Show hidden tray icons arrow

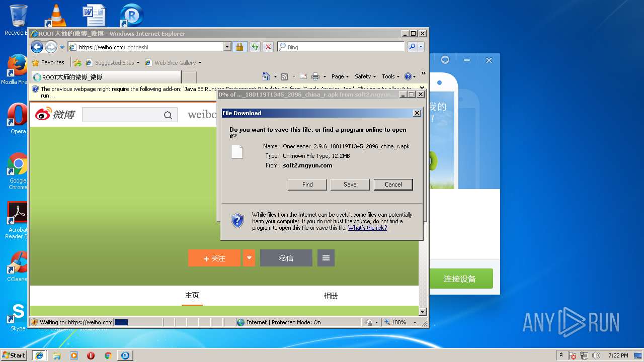coord(561,355)
